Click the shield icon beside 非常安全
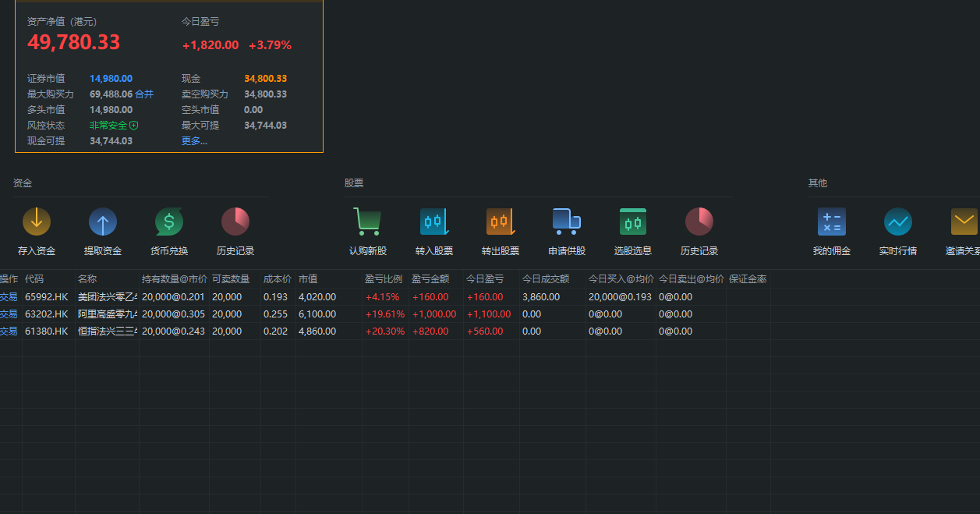The height and width of the screenshot is (514, 980). (x=134, y=126)
